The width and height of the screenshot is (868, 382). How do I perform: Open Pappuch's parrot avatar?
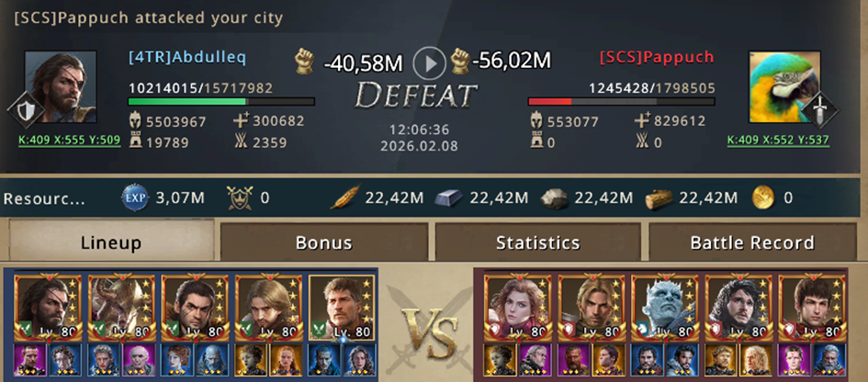[x=784, y=87]
